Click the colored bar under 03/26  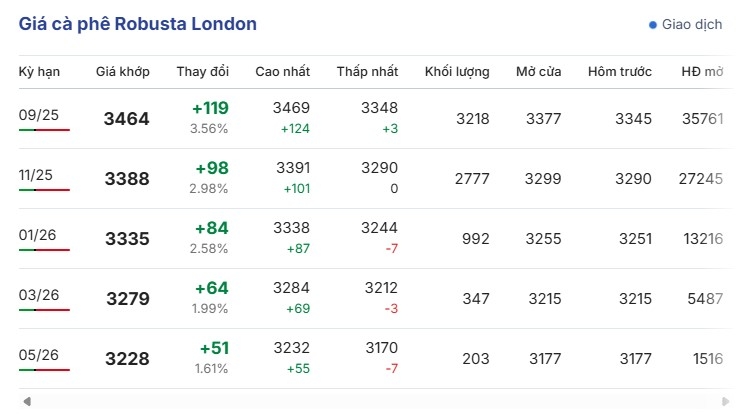click(x=44, y=310)
